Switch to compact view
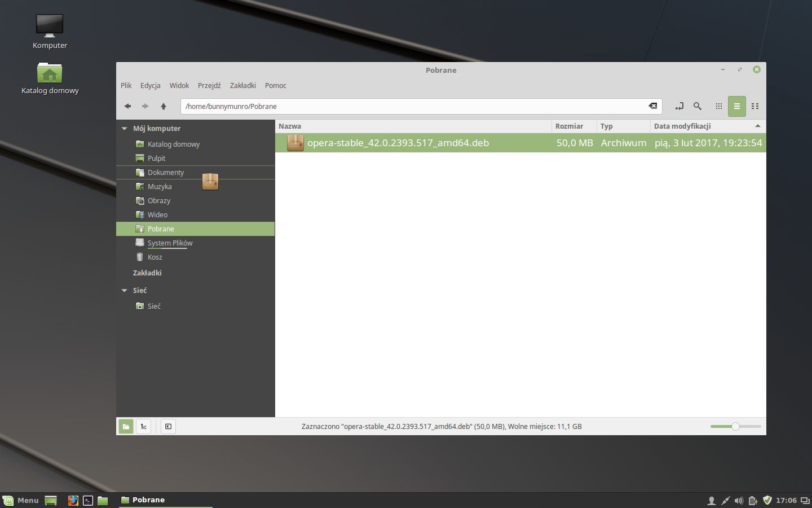Image resolution: width=812 pixels, height=508 pixels. point(755,106)
